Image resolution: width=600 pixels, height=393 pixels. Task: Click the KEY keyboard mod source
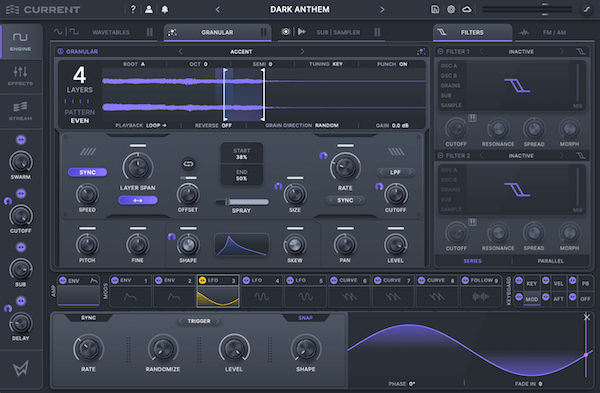pos(532,284)
